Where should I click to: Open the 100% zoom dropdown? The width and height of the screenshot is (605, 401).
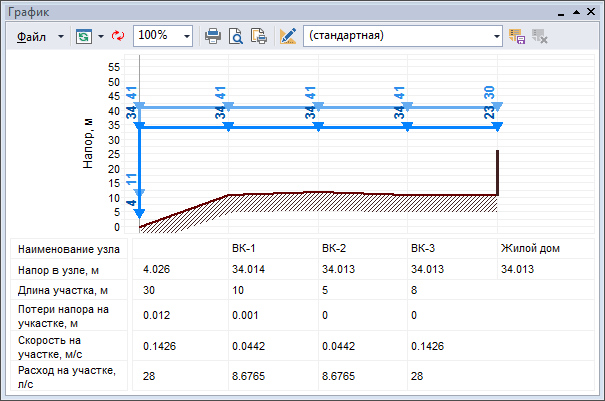[x=187, y=35]
